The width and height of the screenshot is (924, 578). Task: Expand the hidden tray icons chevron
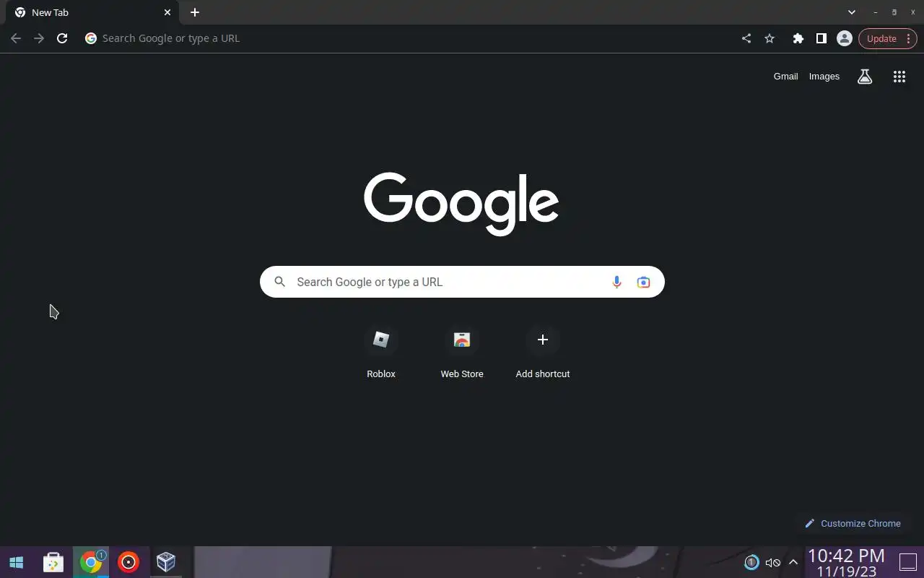(793, 562)
